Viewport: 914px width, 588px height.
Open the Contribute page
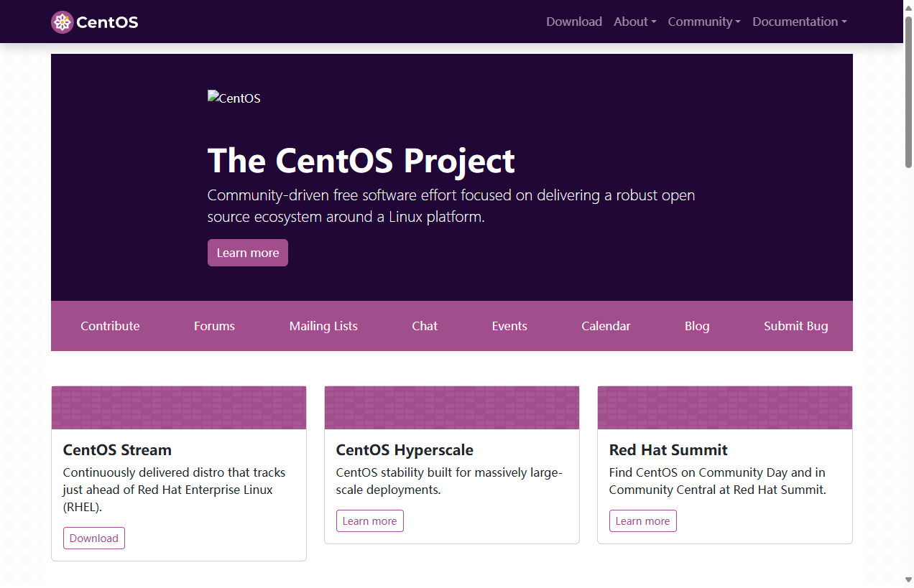[x=110, y=325]
